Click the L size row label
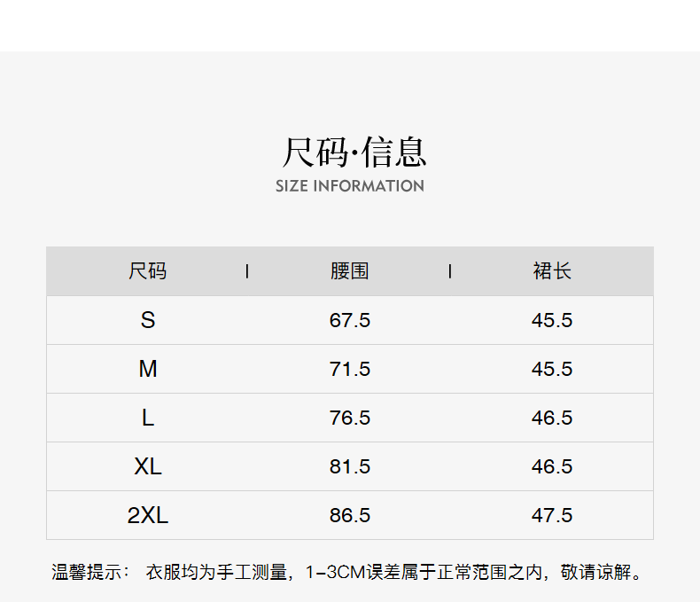Image resolution: width=700 pixels, height=602 pixels. (x=147, y=418)
